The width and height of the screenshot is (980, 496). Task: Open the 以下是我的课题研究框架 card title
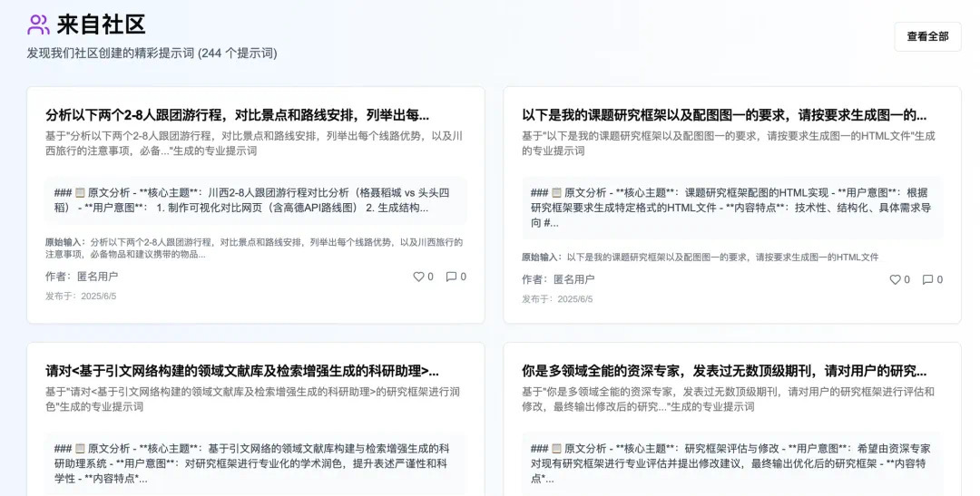(723, 115)
